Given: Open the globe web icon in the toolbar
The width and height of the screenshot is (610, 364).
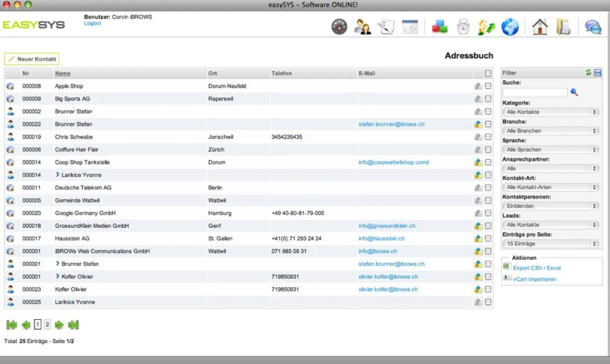Looking at the screenshot, I should (510, 26).
